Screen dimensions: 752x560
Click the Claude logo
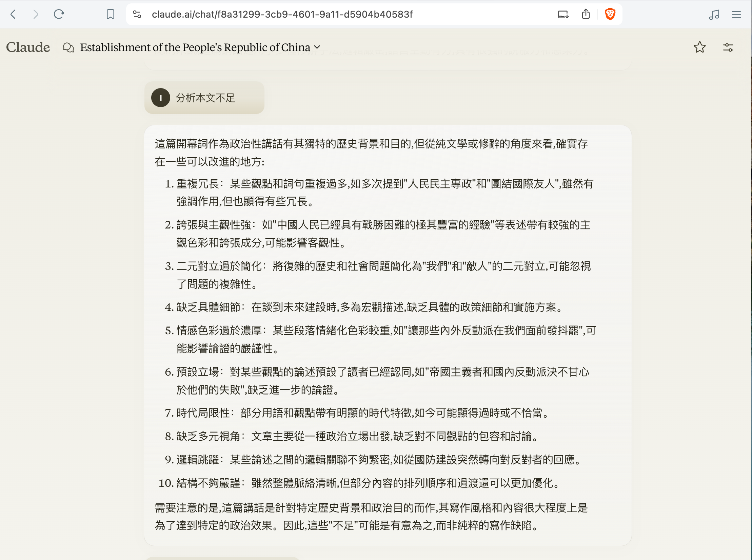point(28,47)
